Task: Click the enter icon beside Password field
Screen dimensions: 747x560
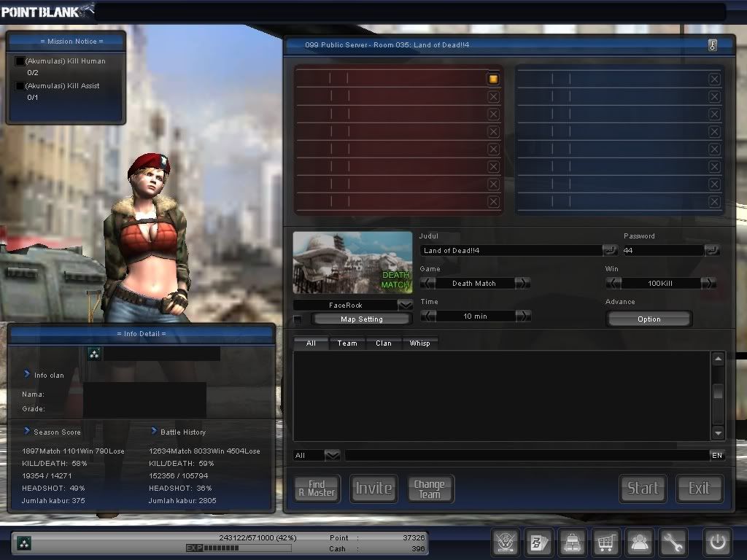Action: coord(711,250)
